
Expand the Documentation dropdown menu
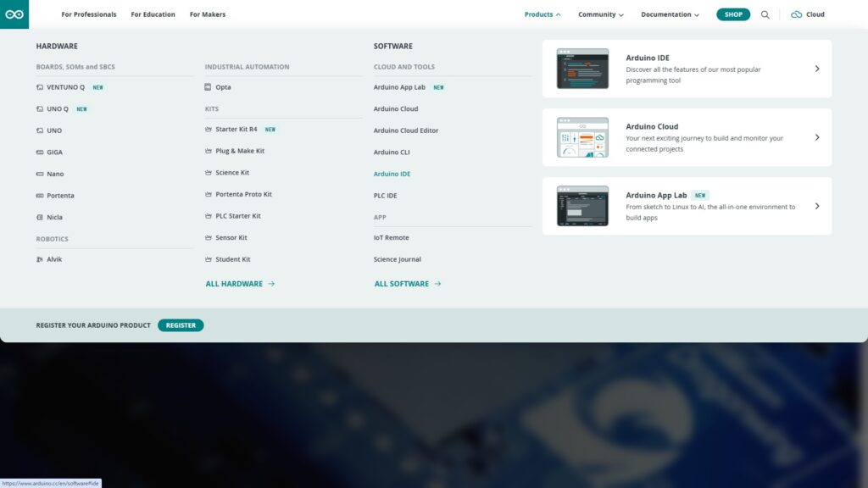[x=670, y=14]
